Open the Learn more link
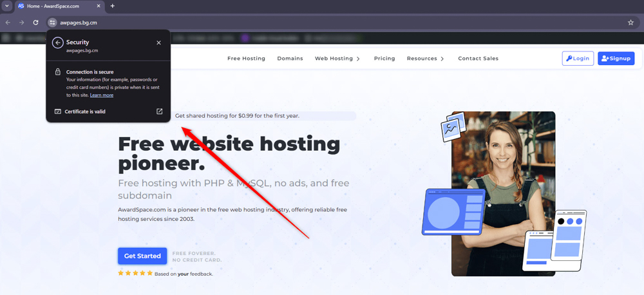Screen dimensions: 644x295 (x=102, y=95)
